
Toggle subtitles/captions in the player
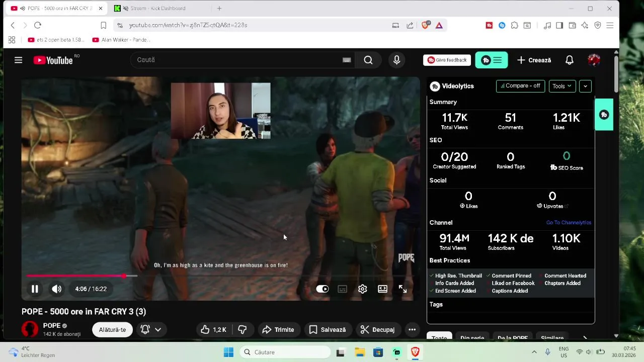342,289
